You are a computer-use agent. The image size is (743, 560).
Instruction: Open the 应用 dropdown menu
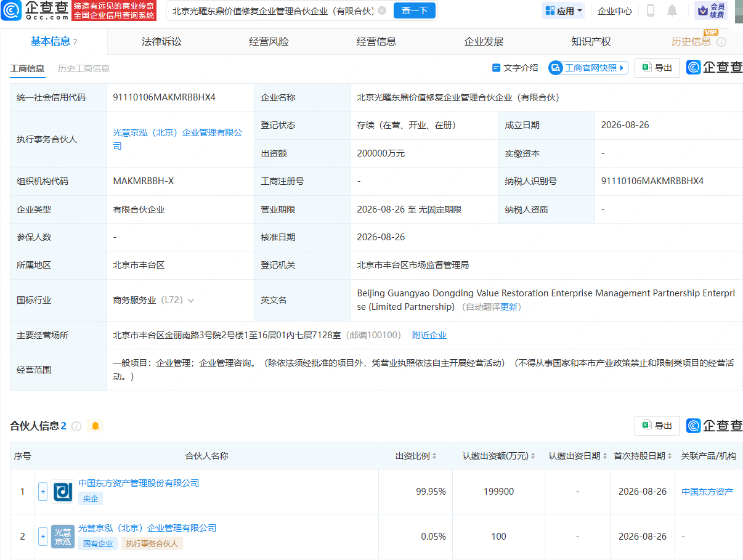(564, 11)
